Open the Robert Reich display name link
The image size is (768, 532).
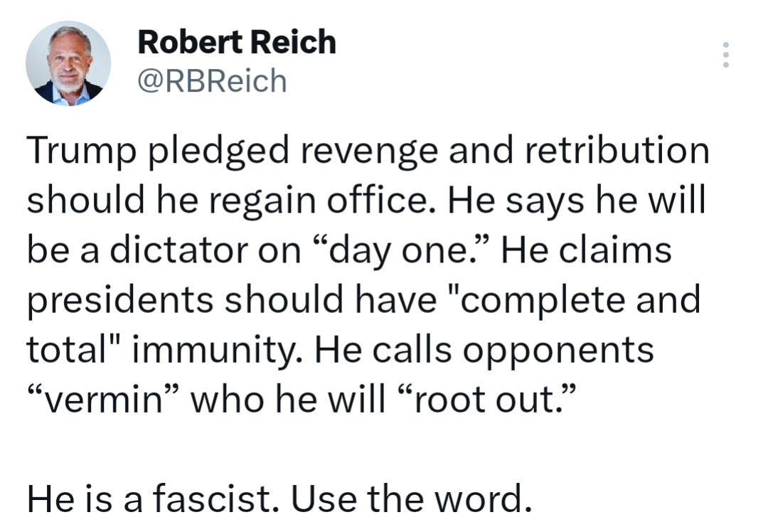coord(236,42)
